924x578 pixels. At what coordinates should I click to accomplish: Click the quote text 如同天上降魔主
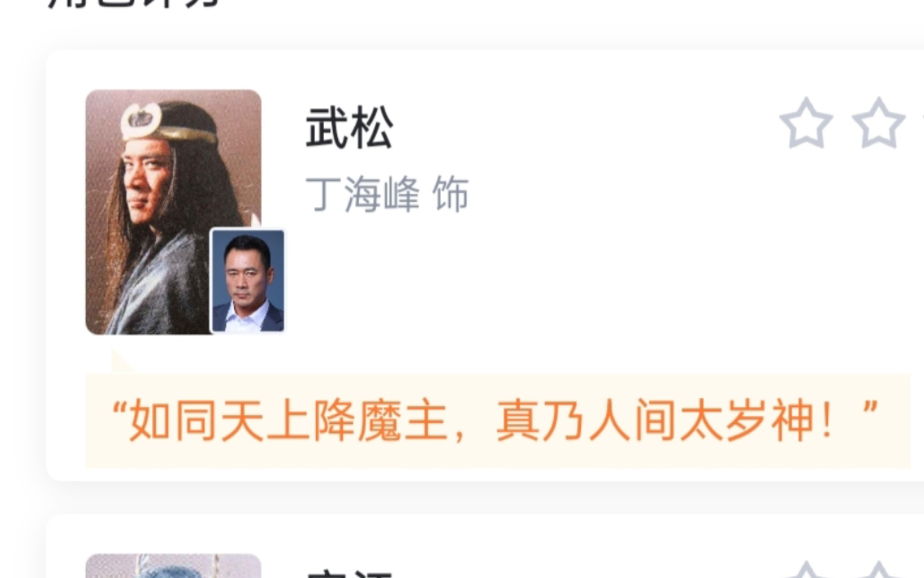(288, 421)
